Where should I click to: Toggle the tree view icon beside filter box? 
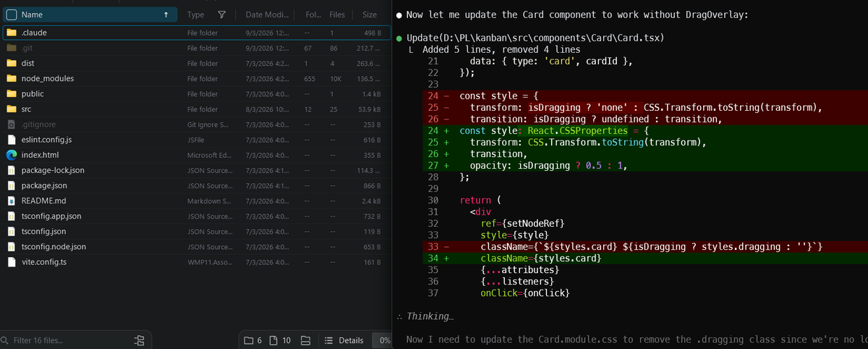(x=140, y=340)
